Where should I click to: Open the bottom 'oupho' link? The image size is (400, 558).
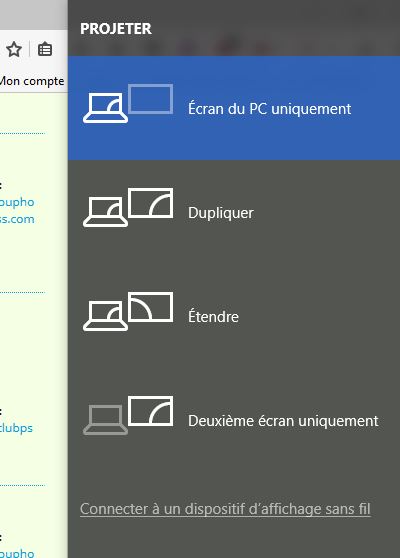[x=17, y=552]
